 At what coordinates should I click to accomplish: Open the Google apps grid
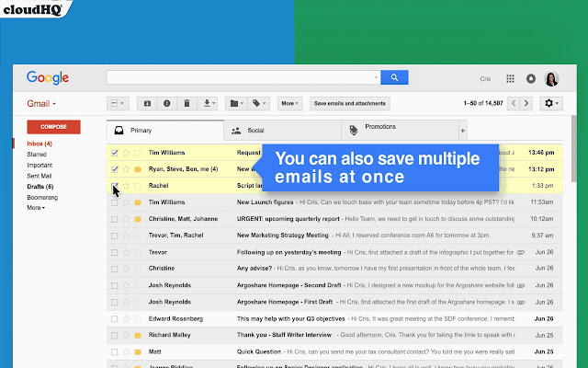click(x=510, y=78)
